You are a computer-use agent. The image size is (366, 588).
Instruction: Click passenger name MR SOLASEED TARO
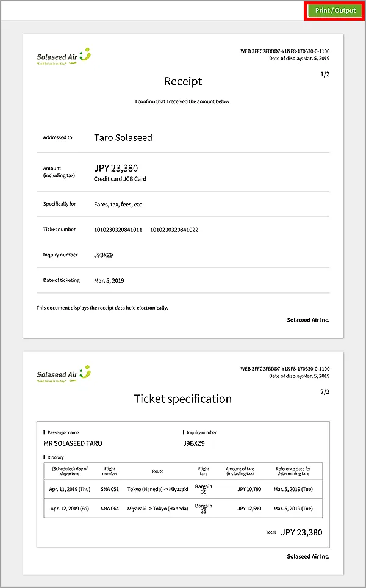(73, 443)
